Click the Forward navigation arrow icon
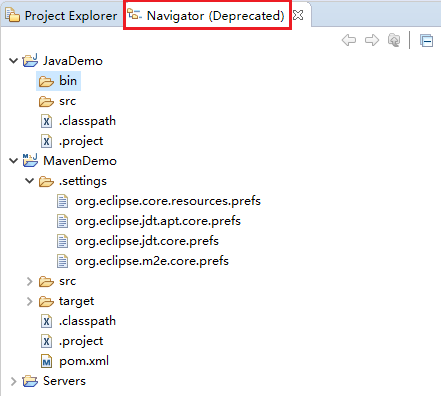Screen dimensions: 441x396 click(x=372, y=40)
